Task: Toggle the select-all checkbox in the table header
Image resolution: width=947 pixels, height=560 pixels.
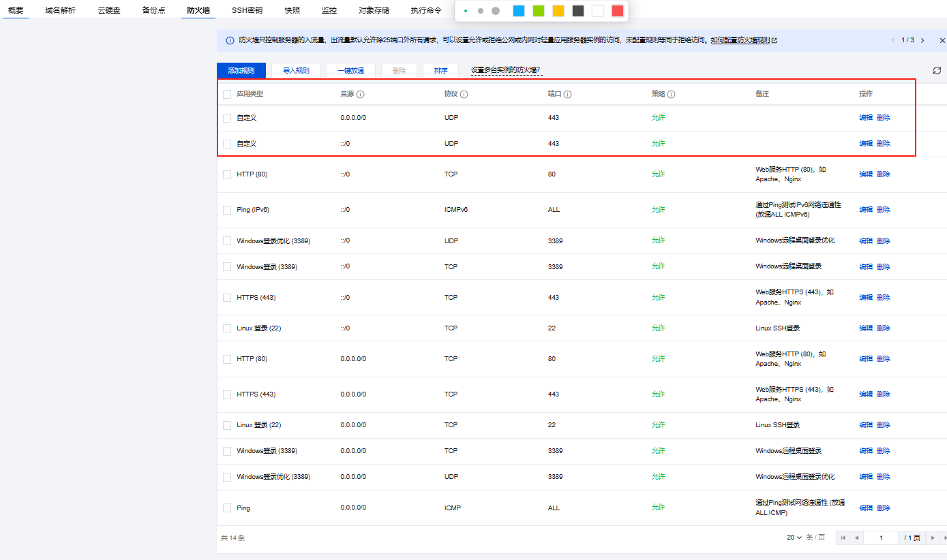Action: 227,94
